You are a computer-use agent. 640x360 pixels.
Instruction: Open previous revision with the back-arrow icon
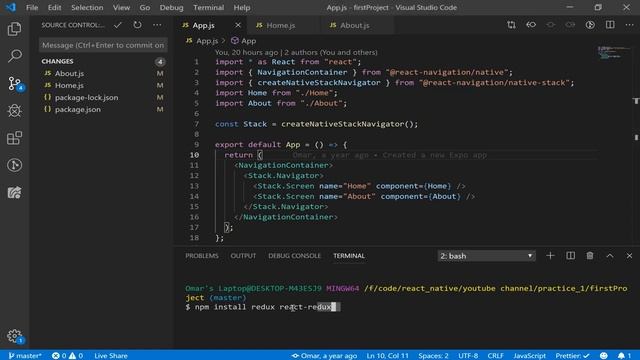[x=531, y=25]
